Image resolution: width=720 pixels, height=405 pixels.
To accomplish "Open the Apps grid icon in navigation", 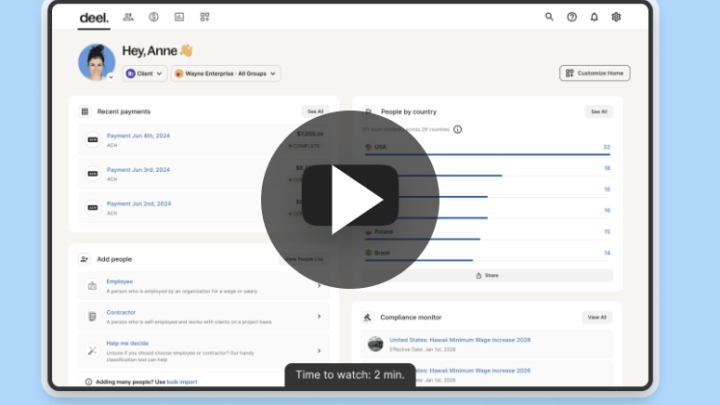I will click(205, 17).
